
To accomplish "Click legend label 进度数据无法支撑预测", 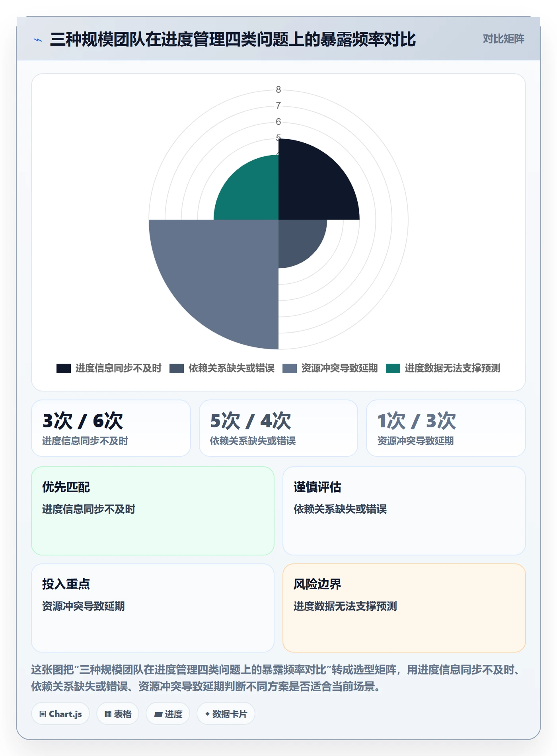I will click(x=453, y=368).
